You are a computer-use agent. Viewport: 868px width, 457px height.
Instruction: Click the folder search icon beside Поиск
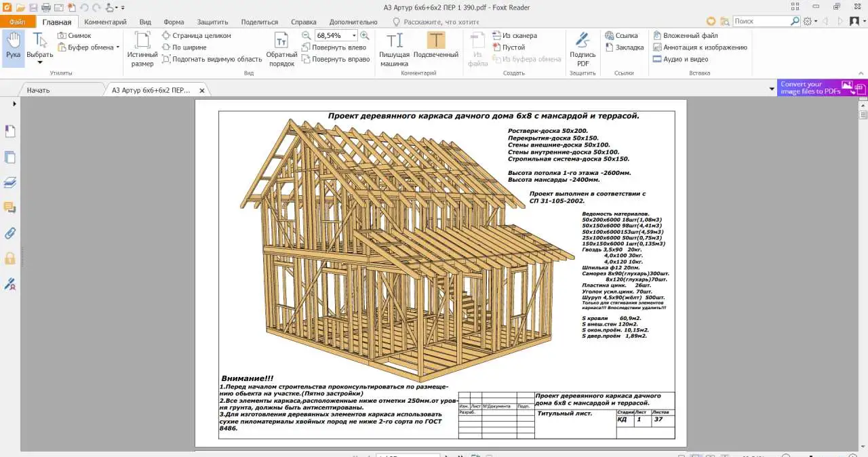(724, 21)
